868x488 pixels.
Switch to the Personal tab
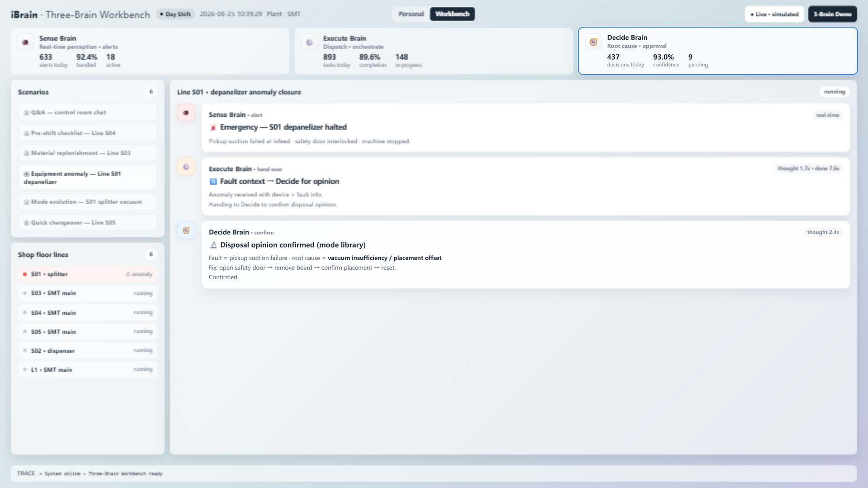pyautogui.click(x=411, y=14)
